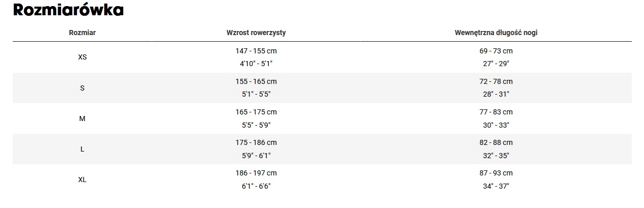Click the 77 - 83 cm leg length cell
This screenshot has height=208, width=644.
(496, 112)
